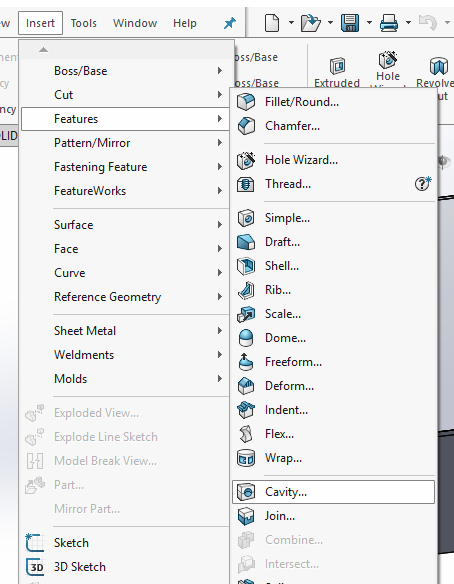The height and width of the screenshot is (584, 454).
Task: Click the Freeform feature icon
Action: [246, 362]
